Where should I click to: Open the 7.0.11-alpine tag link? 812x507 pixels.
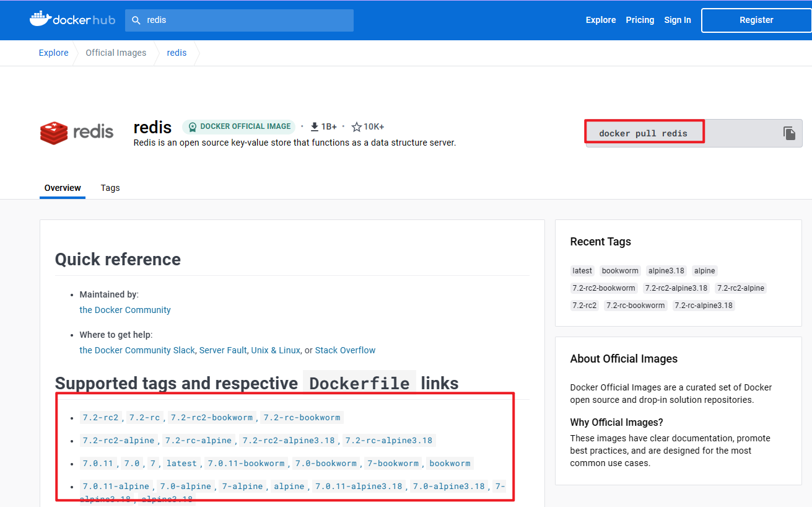116,487
